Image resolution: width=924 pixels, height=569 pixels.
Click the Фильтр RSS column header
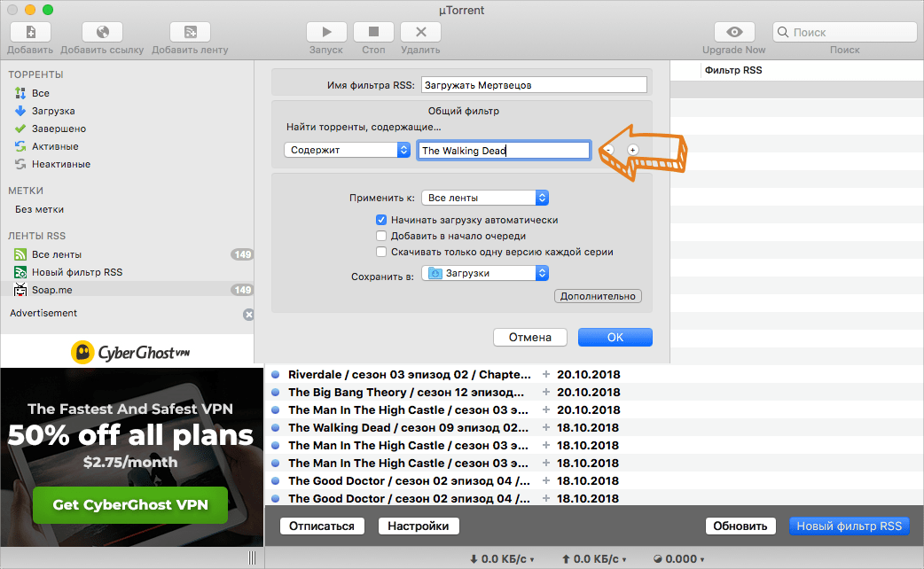pos(733,70)
